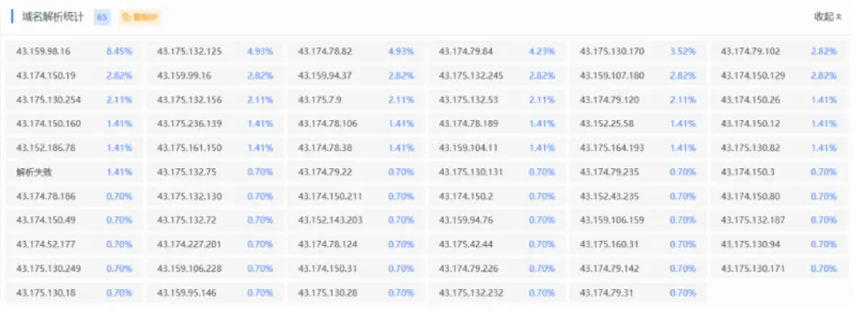This screenshot has height=320, width=868.
Task: Click the 域名解析统计 section title
Action: [53, 16]
